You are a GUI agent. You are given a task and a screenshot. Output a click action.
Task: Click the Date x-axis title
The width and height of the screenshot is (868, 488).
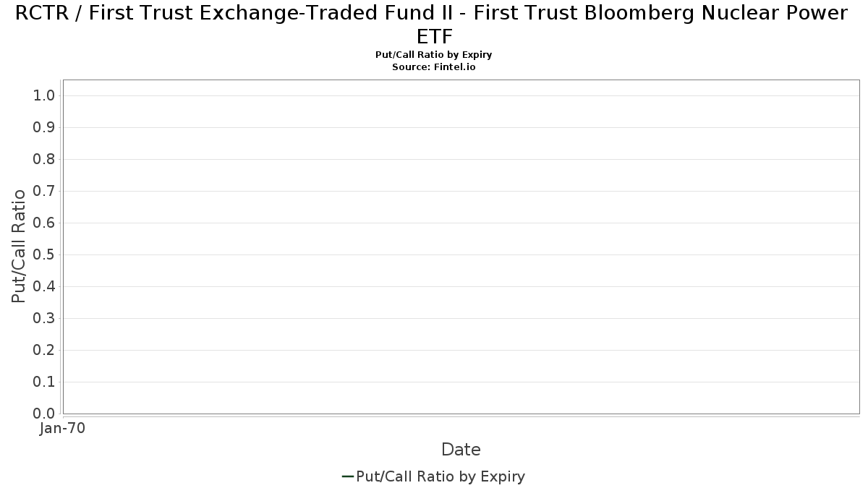point(461,450)
